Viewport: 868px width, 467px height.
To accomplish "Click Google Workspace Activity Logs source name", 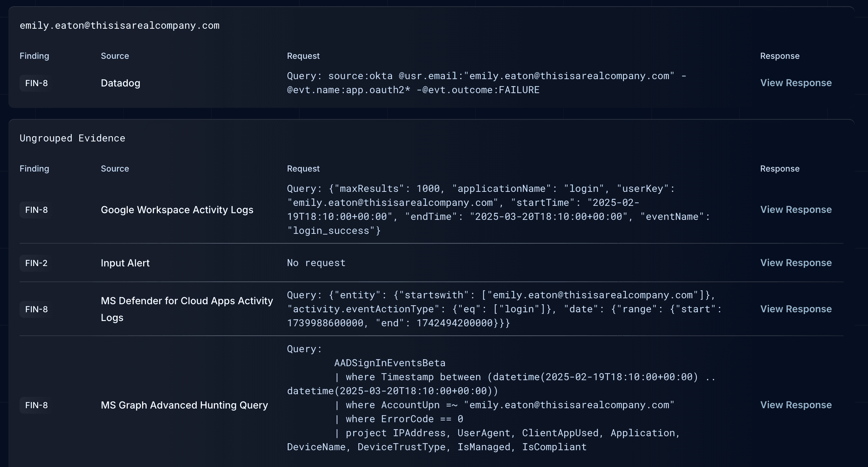I will tap(177, 210).
